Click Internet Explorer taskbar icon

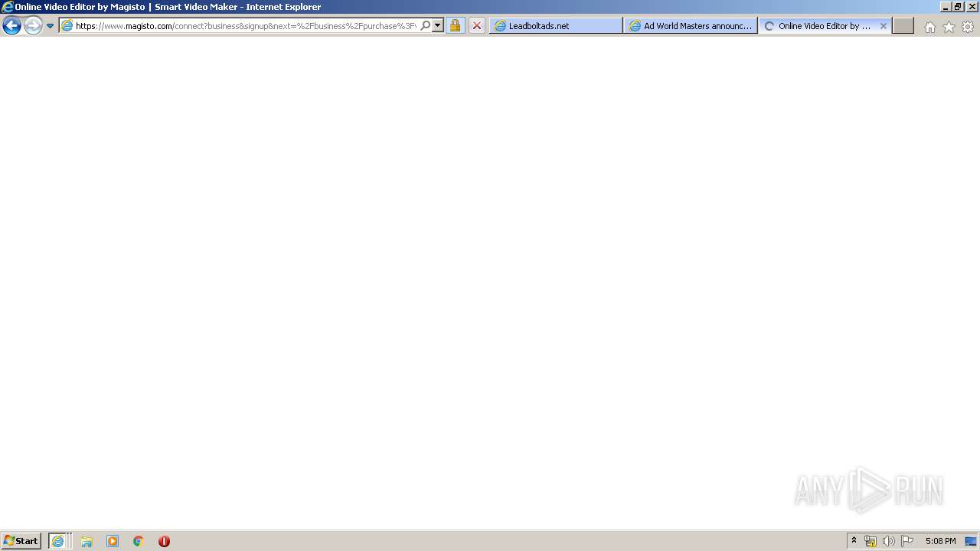coord(59,541)
